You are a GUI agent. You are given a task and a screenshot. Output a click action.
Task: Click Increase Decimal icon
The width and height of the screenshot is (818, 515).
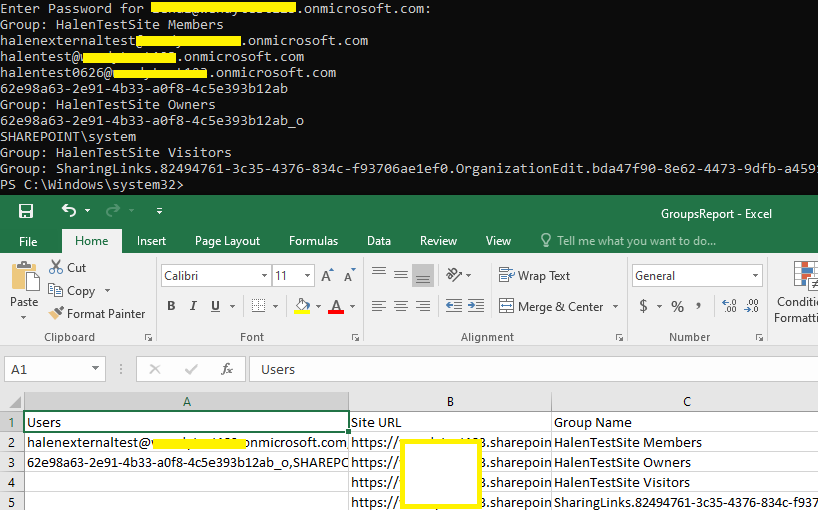729,306
